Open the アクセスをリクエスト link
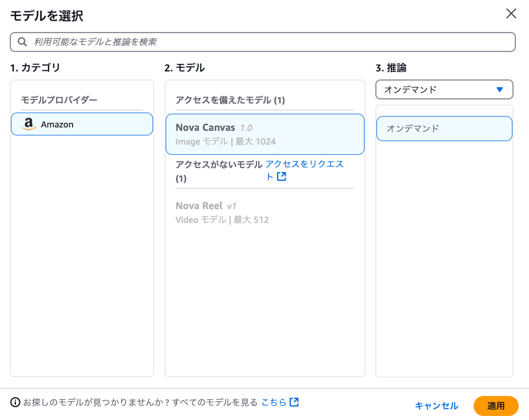 point(304,170)
